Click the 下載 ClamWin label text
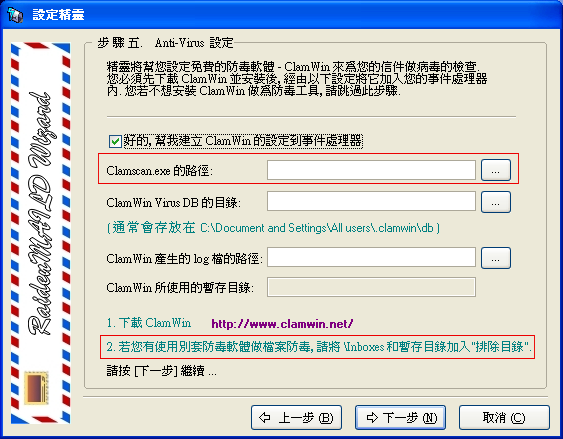563x439 pixels. (155, 323)
